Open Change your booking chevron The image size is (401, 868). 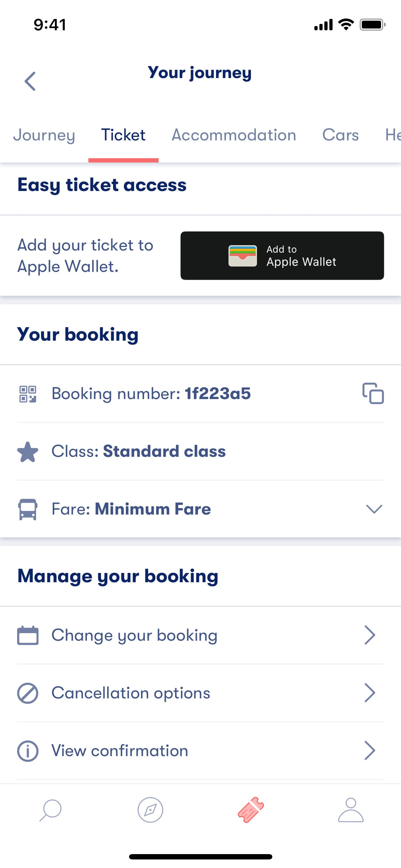(370, 635)
